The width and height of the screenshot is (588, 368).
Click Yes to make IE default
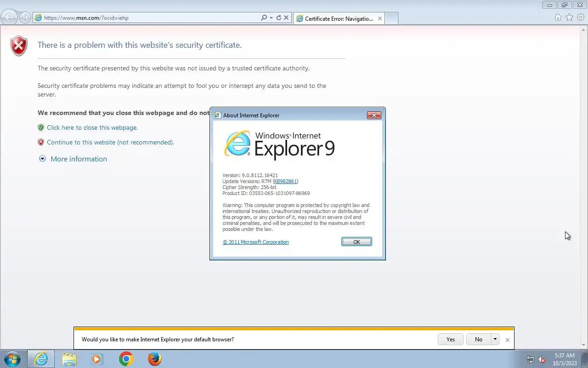tap(451, 339)
